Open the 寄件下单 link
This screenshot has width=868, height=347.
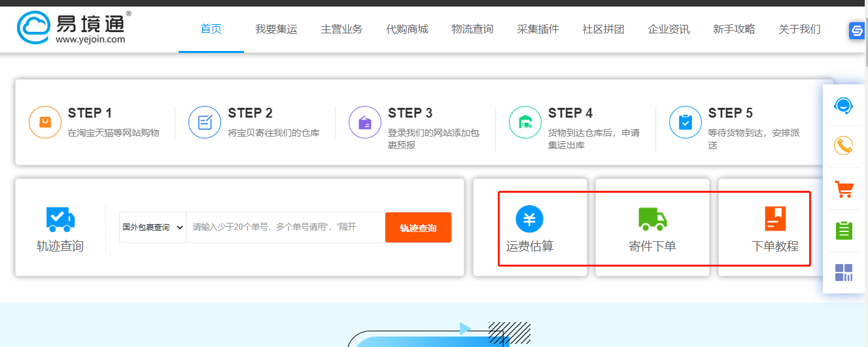652,246
